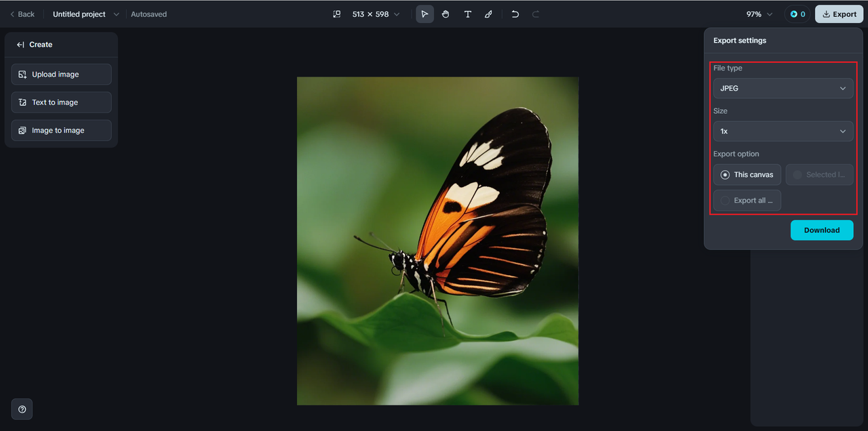The width and height of the screenshot is (868, 431).
Task: Click Upload image
Action: tap(62, 75)
